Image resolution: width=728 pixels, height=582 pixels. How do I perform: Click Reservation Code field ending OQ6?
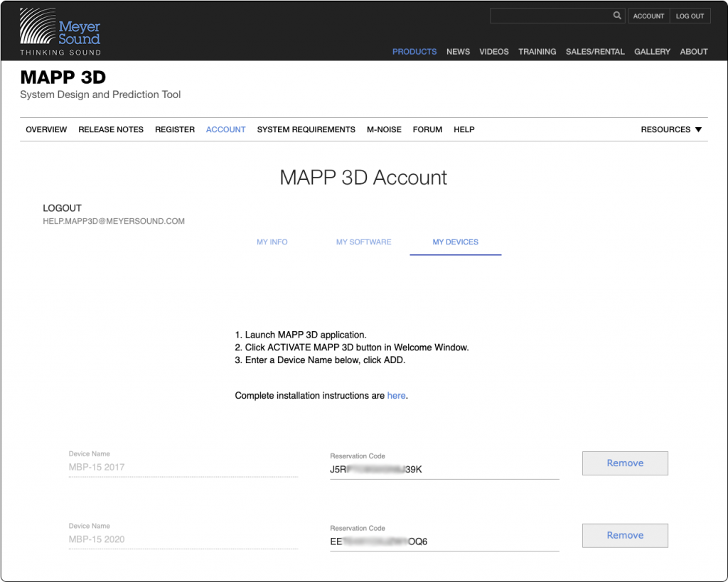coord(444,541)
